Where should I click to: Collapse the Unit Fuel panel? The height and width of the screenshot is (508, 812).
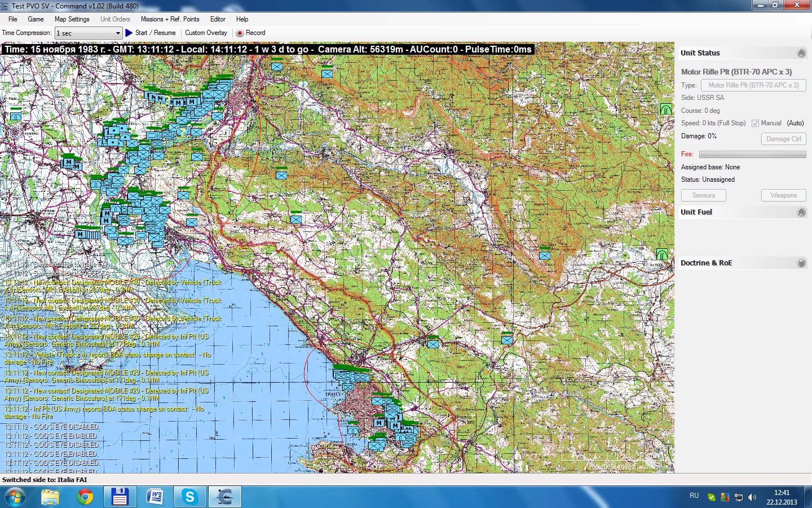coord(801,212)
